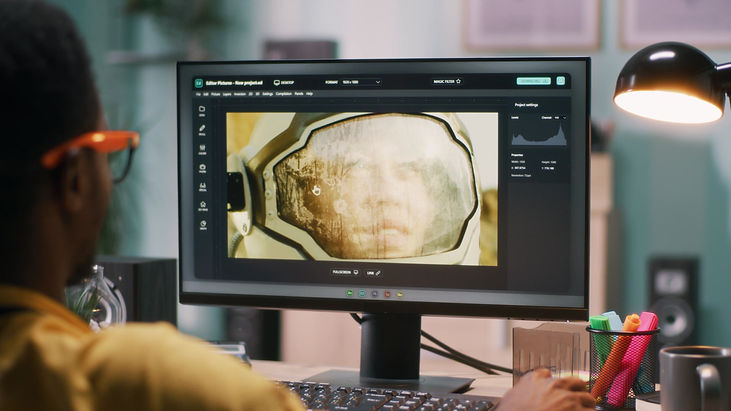Click the Desktop monitor icon in header
Viewport: 731px width, 411px height.
pos(276,82)
